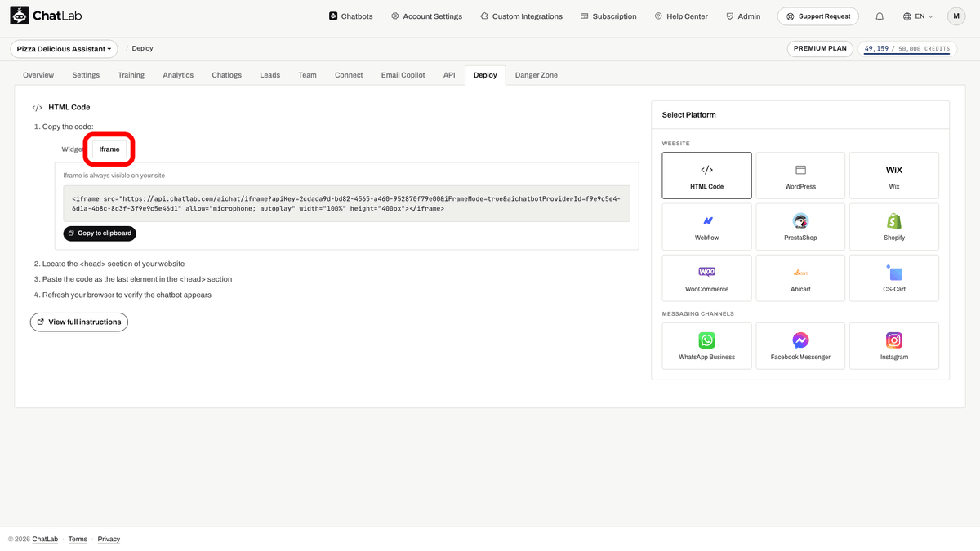Click the Select Platform heading
Screen dimensions: 980x551
click(688, 115)
